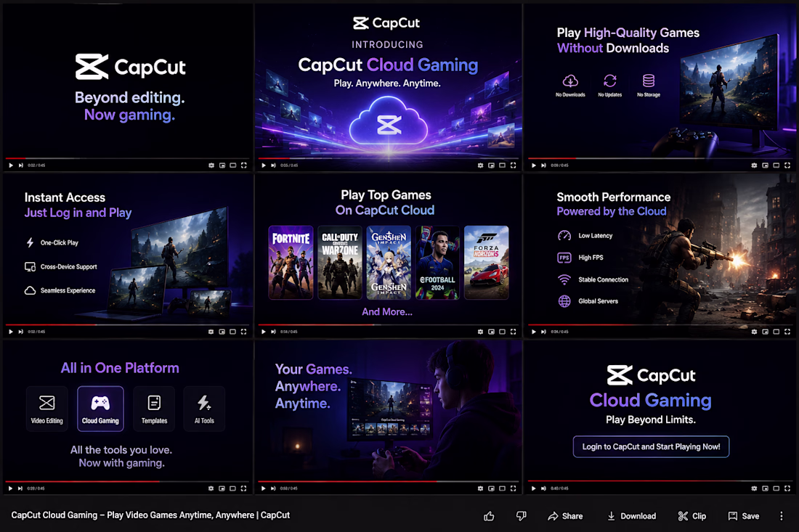799x532 pixels.
Task: Play the 'Beyond editing. Now gaming.' frame
Action: [x=11, y=165]
